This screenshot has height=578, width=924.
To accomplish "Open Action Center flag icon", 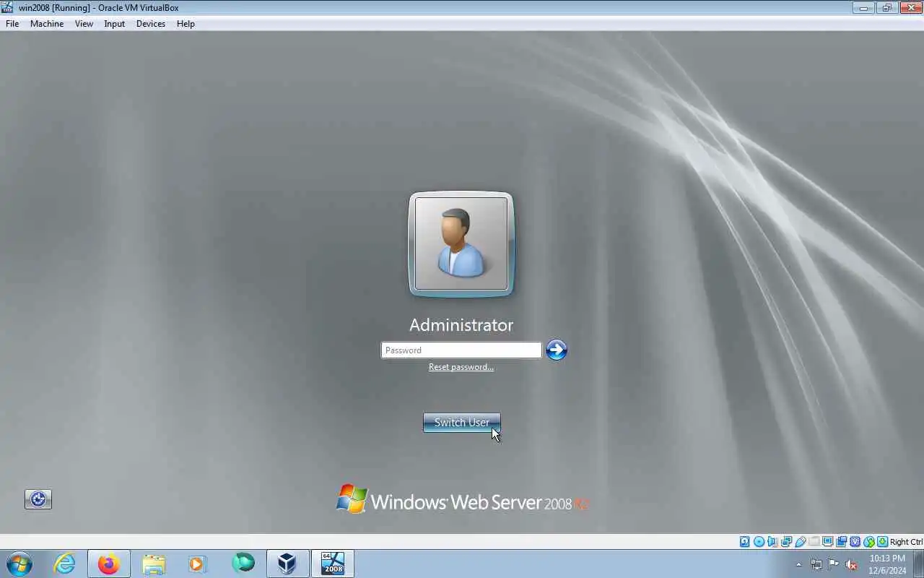I will click(834, 564).
